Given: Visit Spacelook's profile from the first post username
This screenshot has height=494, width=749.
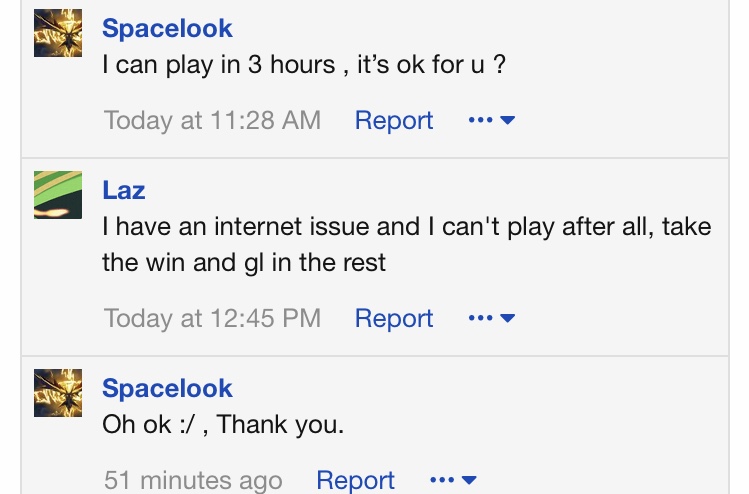Looking at the screenshot, I should pyautogui.click(x=167, y=28).
